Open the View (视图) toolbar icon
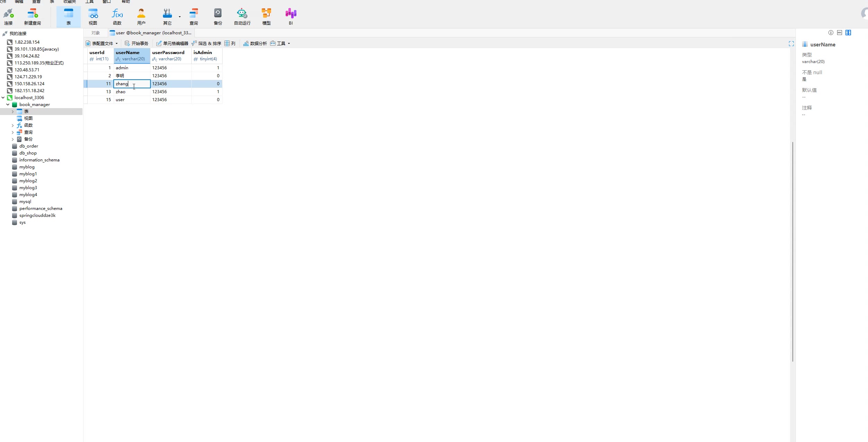868x442 pixels. (x=93, y=17)
